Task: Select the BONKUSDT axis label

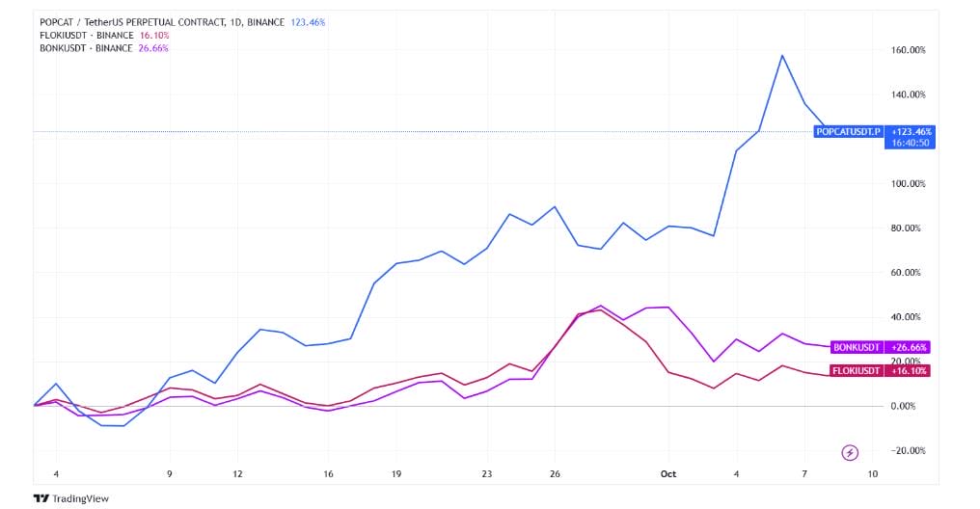Action: [856, 347]
